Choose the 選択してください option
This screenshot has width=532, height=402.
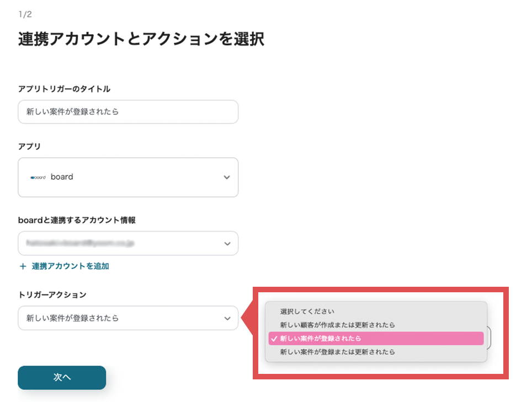point(307,312)
